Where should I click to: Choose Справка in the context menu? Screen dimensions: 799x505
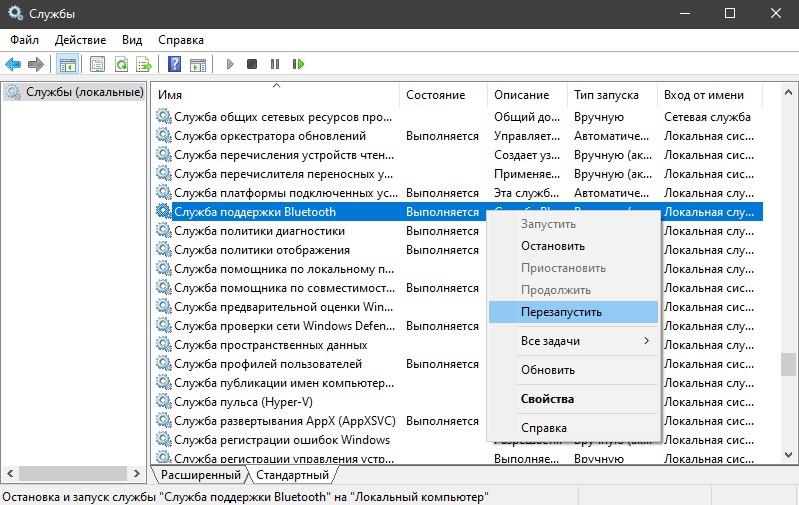[573, 428]
